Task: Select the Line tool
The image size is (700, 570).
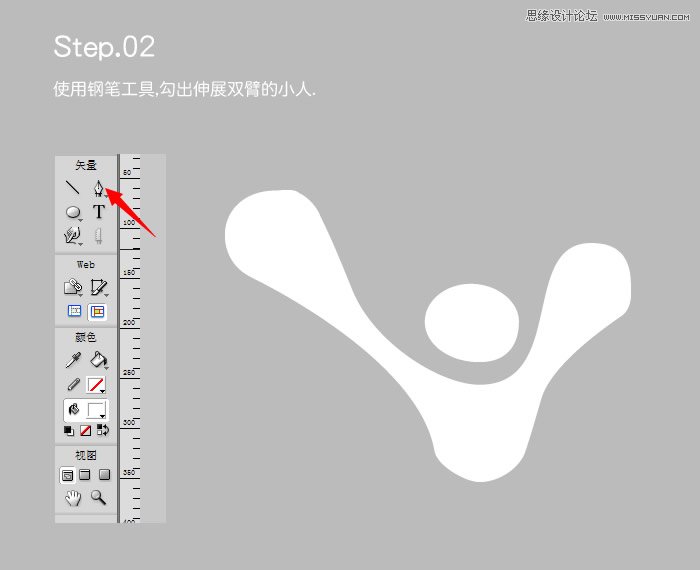Action: 73,187
